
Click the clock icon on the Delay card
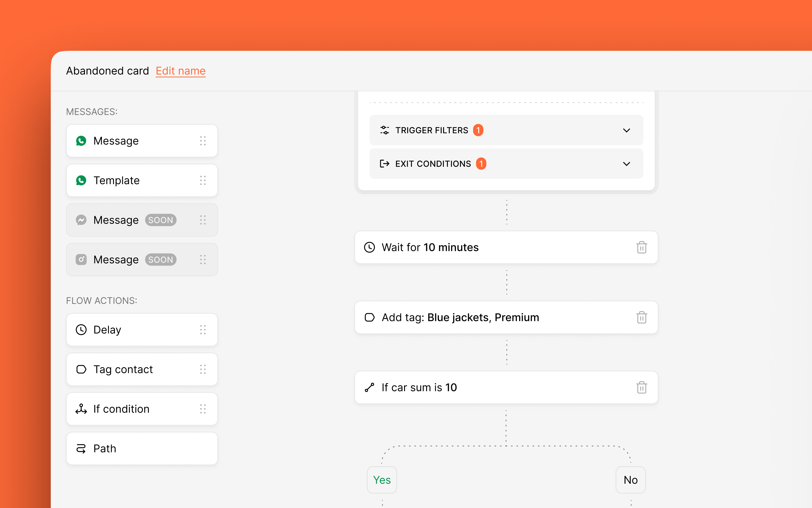pos(81,330)
